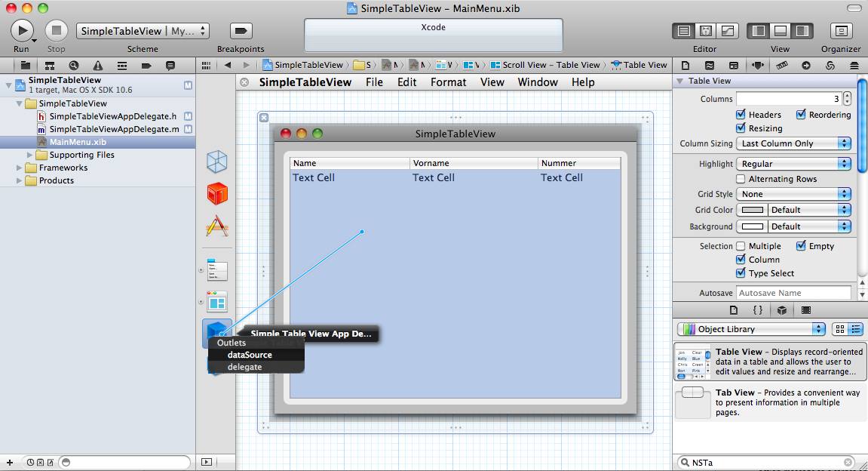Select the Standard editor button
This screenshot has width=868, height=471.
tap(684, 31)
